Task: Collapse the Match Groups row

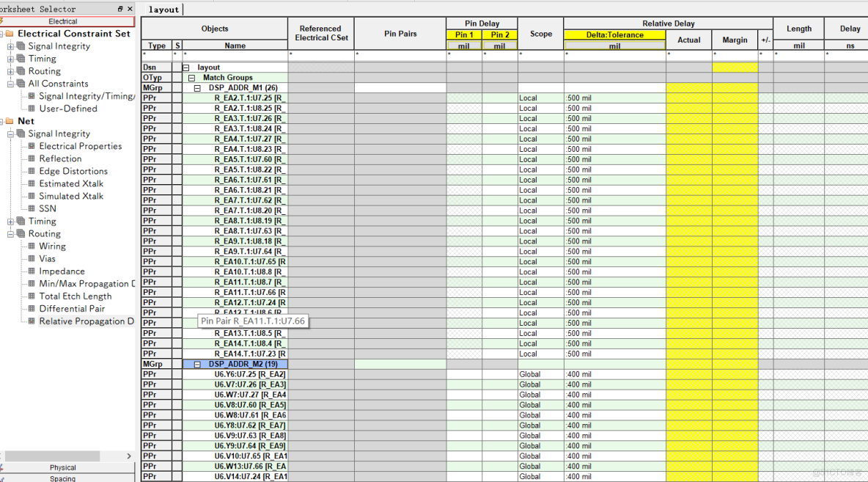Action: (x=191, y=78)
